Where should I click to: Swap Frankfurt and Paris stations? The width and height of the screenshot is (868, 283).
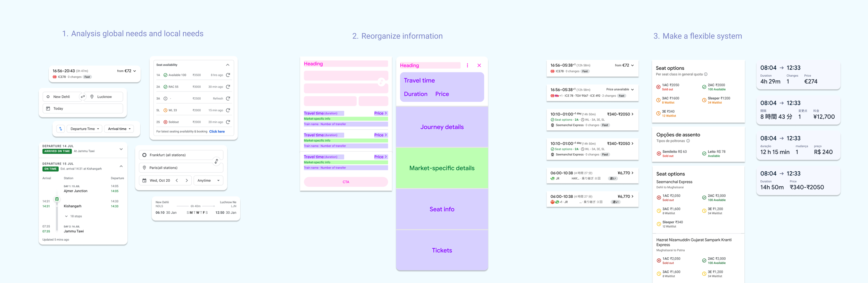click(x=216, y=161)
